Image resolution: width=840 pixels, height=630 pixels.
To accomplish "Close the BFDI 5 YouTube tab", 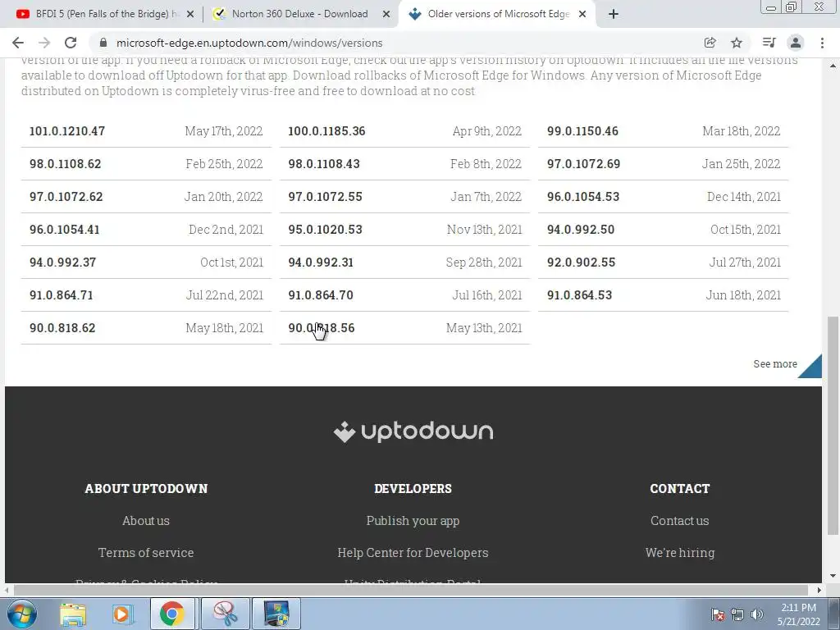I will pyautogui.click(x=189, y=14).
